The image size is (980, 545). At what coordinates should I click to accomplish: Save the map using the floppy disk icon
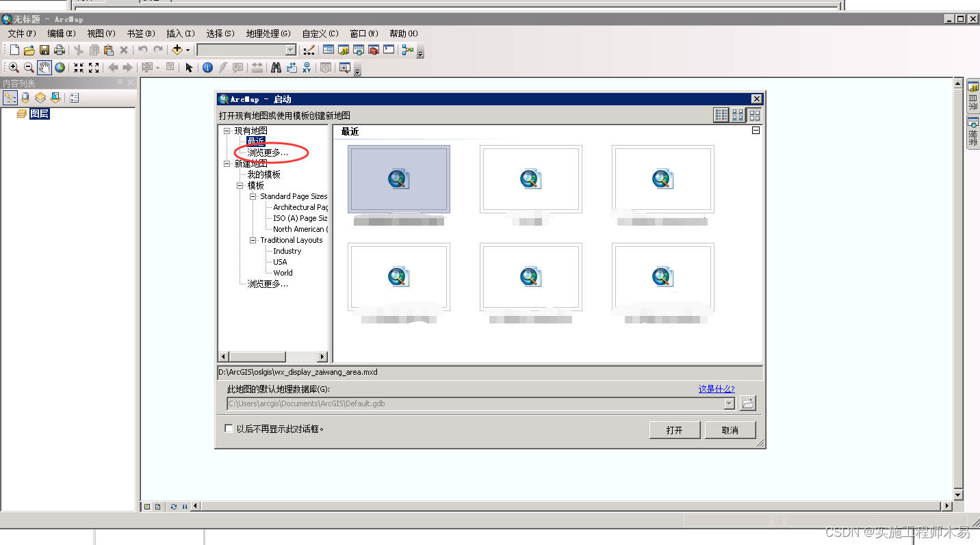pos(44,50)
